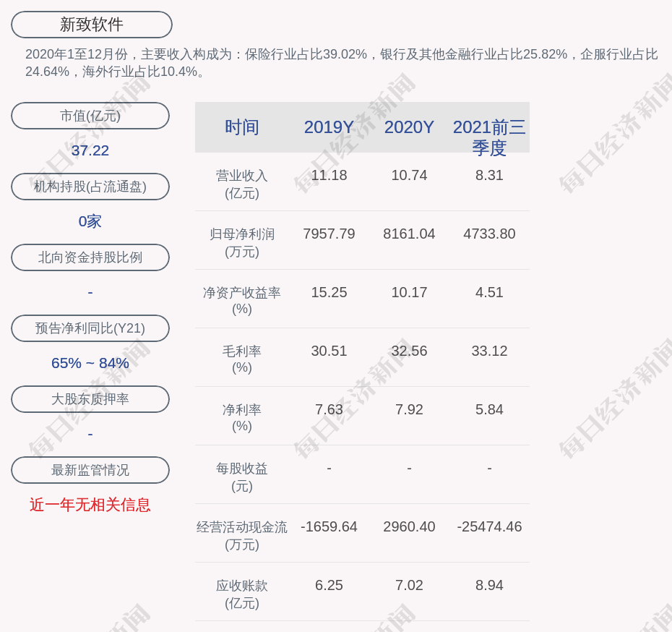Click cash flow value -1659.64
Image resolution: width=672 pixels, height=632 pixels.
329,526
